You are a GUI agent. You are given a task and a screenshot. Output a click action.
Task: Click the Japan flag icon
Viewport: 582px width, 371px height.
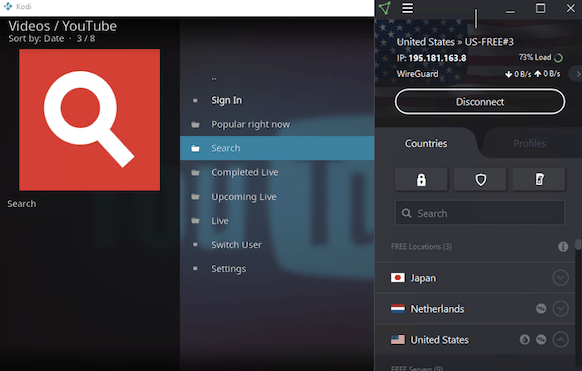coord(398,278)
